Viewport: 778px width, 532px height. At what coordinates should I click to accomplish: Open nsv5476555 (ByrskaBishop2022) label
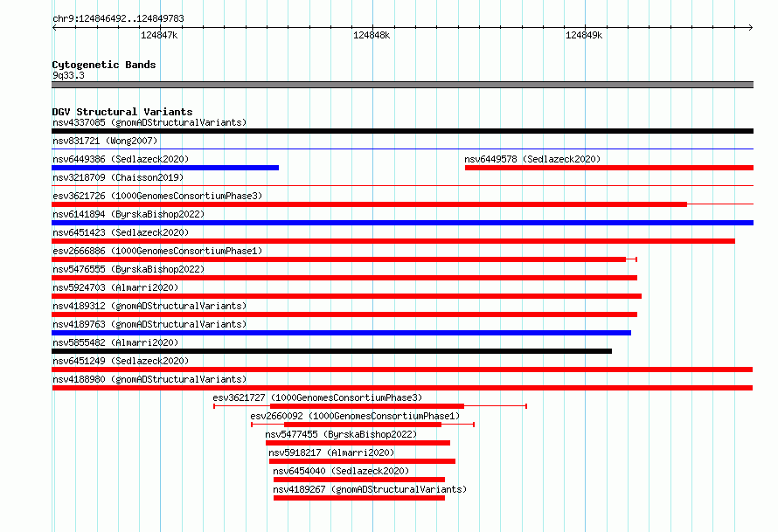tap(129, 269)
